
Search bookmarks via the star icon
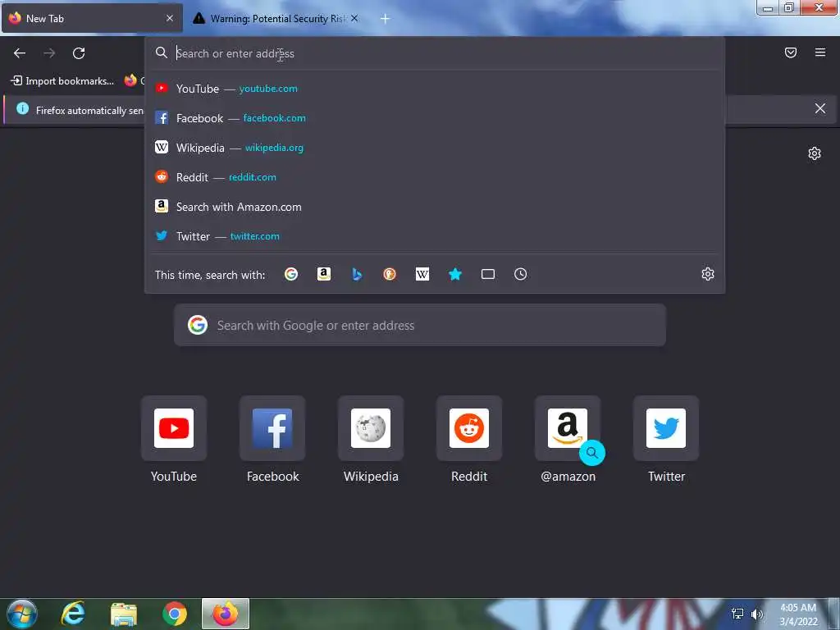point(454,274)
